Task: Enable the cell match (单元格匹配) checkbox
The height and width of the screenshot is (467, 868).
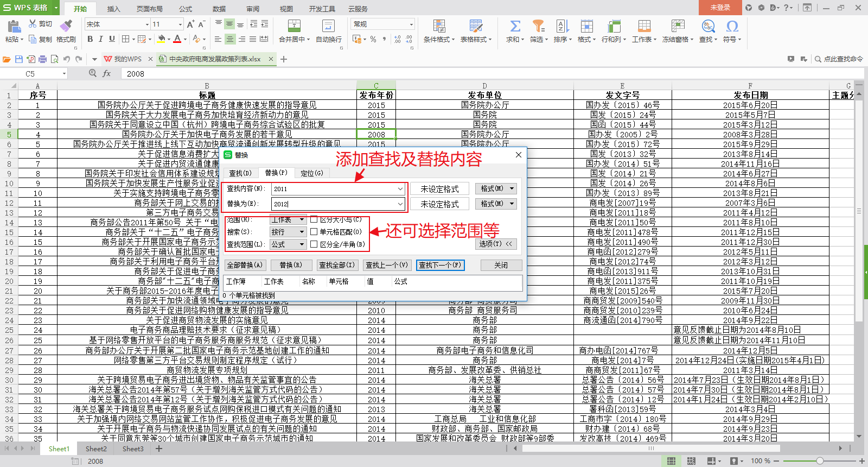Action: (314, 232)
